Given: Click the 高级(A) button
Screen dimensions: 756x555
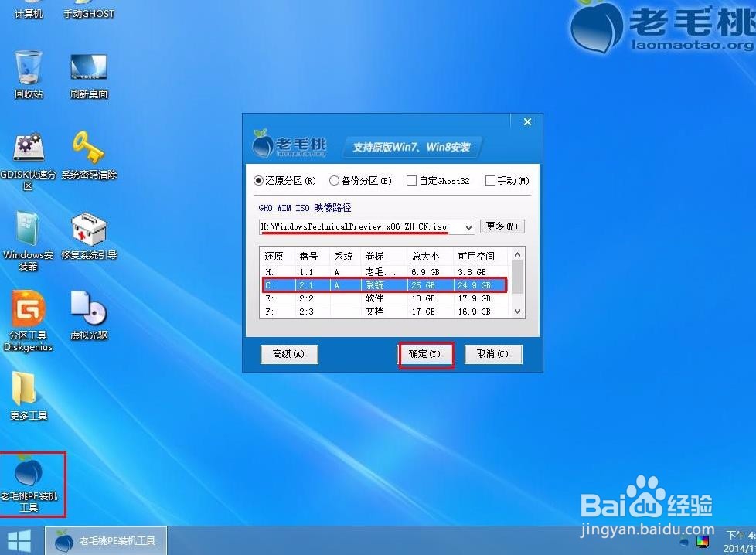Looking at the screenshot, I should coord(289,354).
